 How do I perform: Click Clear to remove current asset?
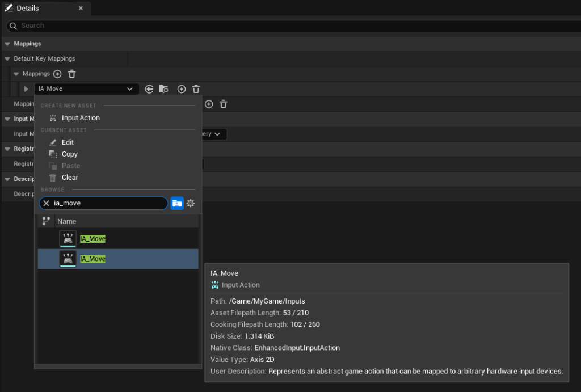point(70,178)
